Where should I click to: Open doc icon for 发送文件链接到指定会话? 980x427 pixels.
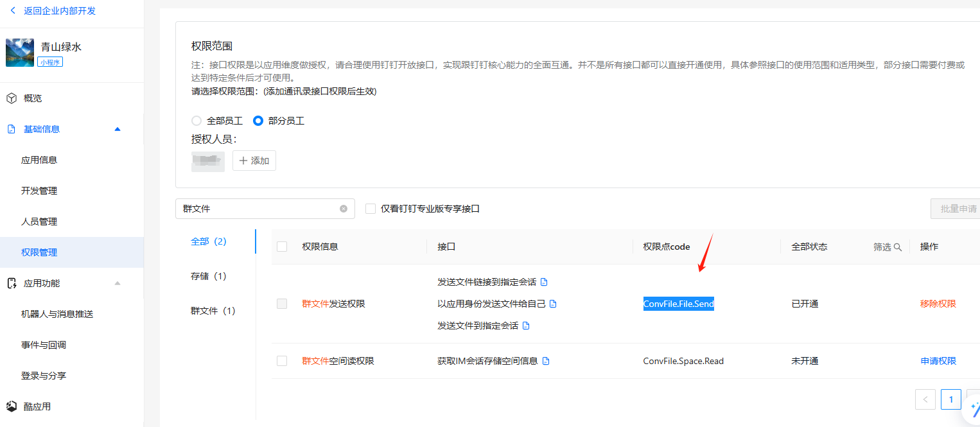click(x=544, y=282)
